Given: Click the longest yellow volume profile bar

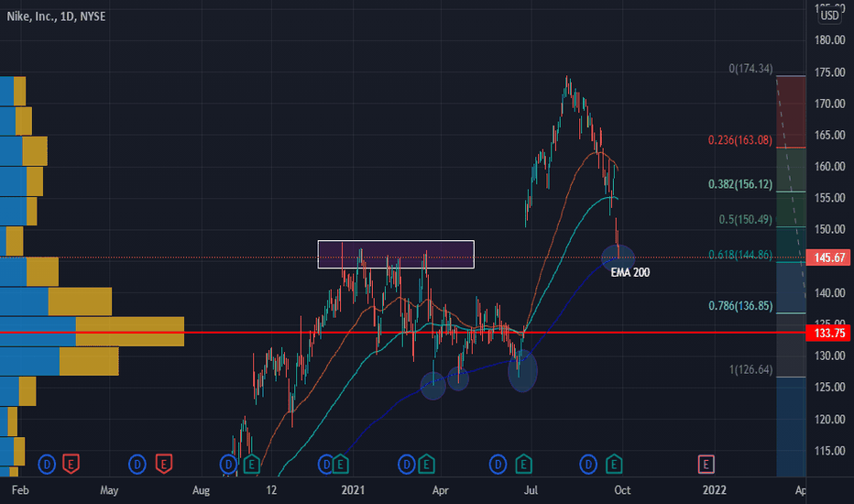Looking at the screenshot, I should click(x=130, y=332).
